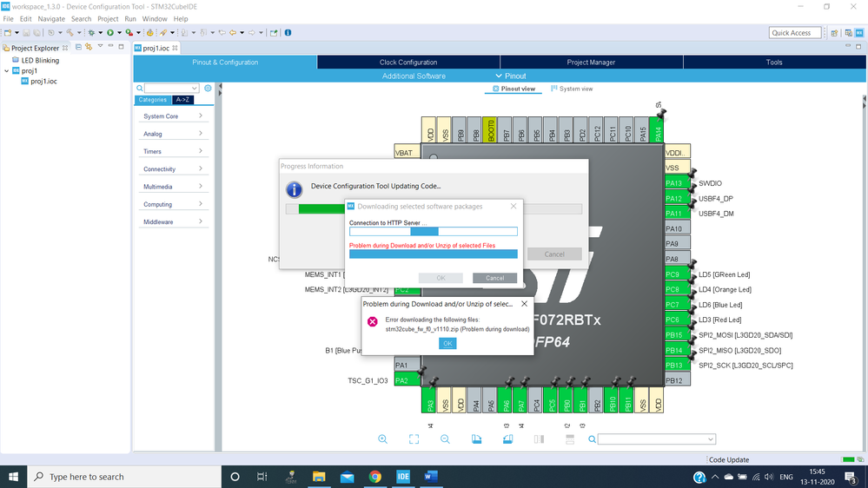This screenshot has width=868, height=488.
Task: Open the external tools toolbar icon
Action: tap(129, 33)
